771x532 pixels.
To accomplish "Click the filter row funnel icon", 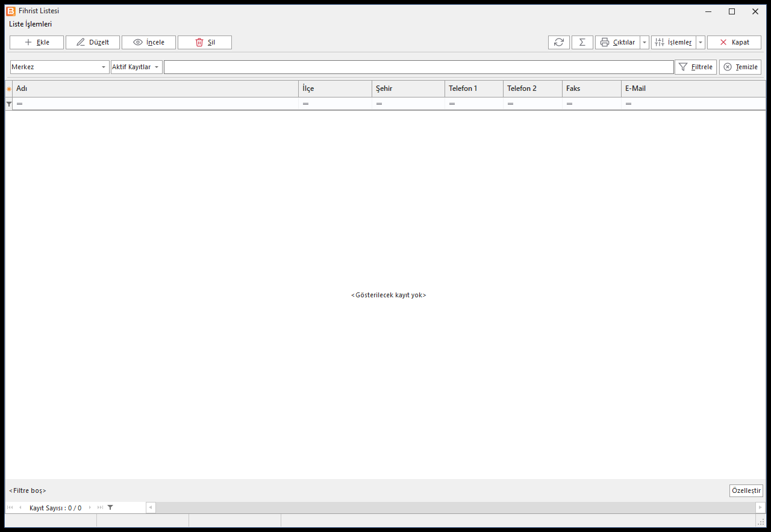I will click(x=9, y=104).
